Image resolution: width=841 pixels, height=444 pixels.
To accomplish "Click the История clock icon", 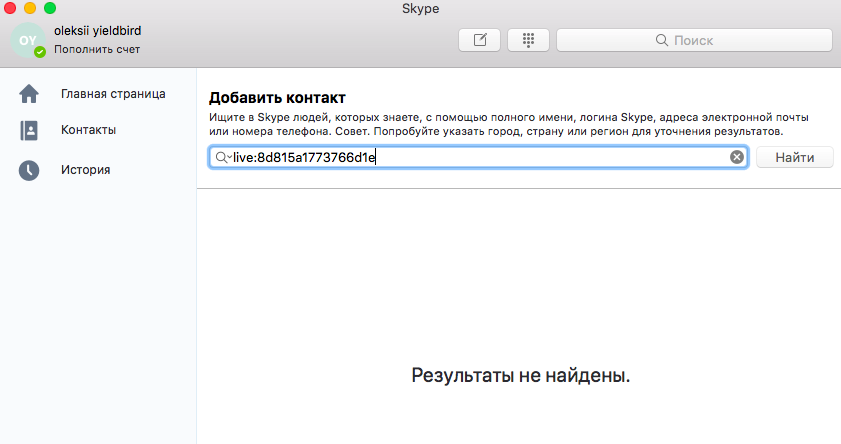I will point(29,171).
